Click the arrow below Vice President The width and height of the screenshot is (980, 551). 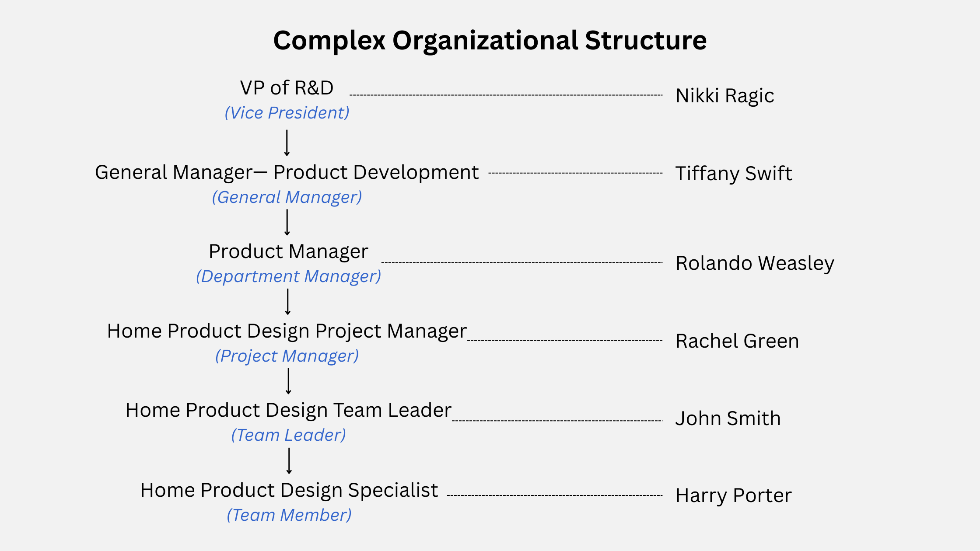287,143
